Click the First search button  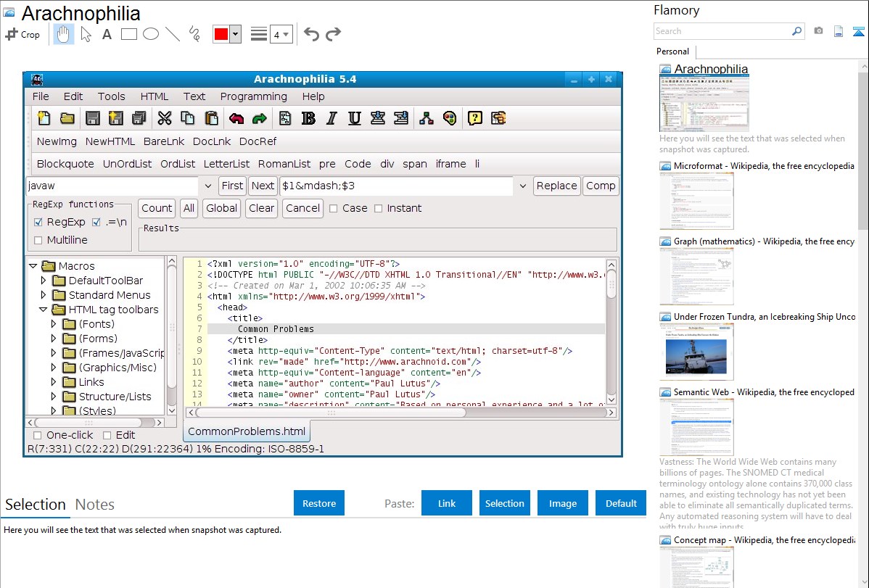(x=232, y=186)
